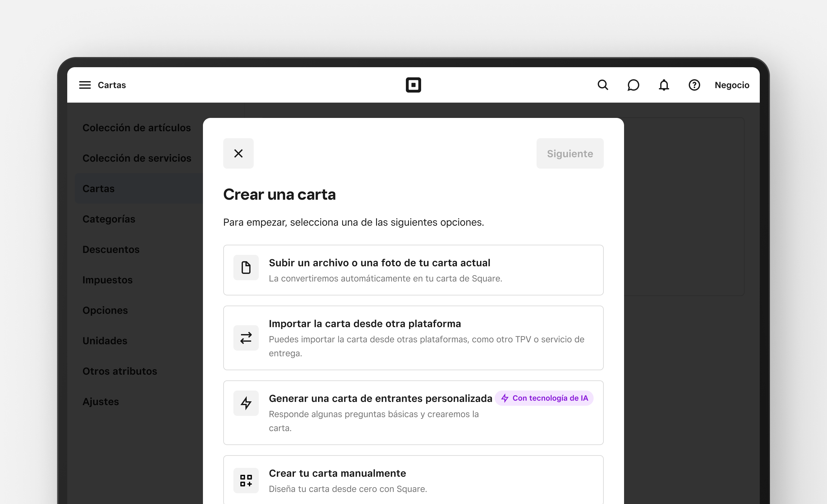Close the Crear una carta dialog
The image size is (827, 504).
(x=238, y=153)
